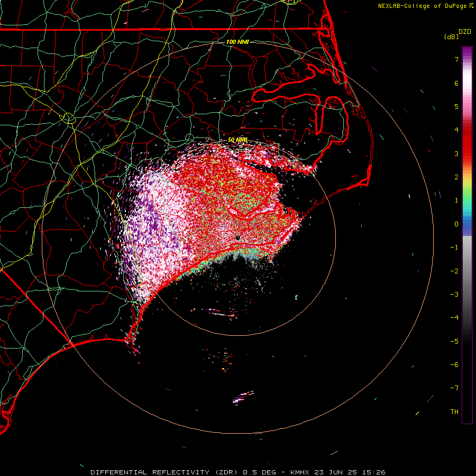Click the DZD colorbar title
476x476 pixels.
tap(465, 32)
